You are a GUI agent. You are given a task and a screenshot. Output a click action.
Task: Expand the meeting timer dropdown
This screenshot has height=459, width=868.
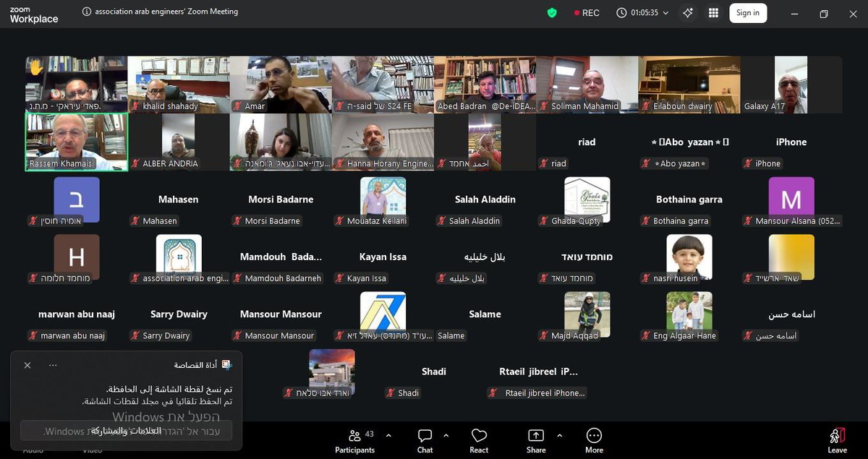pyautogui.click(x=665, y=13)
